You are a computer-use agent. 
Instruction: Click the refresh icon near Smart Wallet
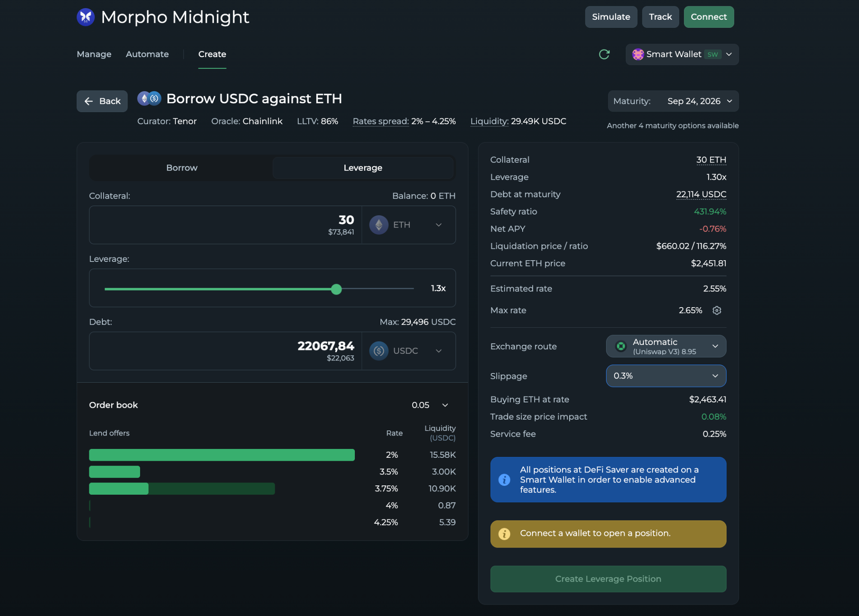[x=604, y=54]
